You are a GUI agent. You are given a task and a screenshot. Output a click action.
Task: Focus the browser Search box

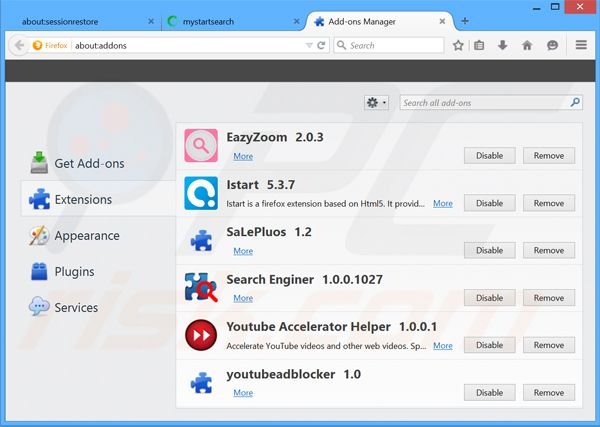pos(389,46)
